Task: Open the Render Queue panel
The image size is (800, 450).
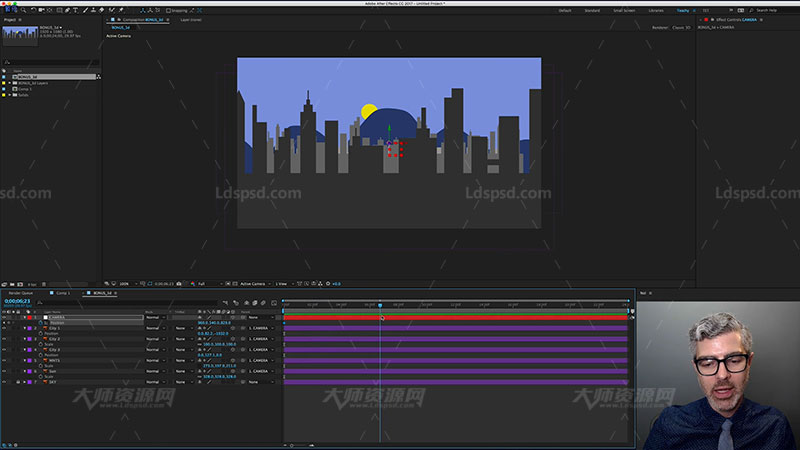Action: 21,293
